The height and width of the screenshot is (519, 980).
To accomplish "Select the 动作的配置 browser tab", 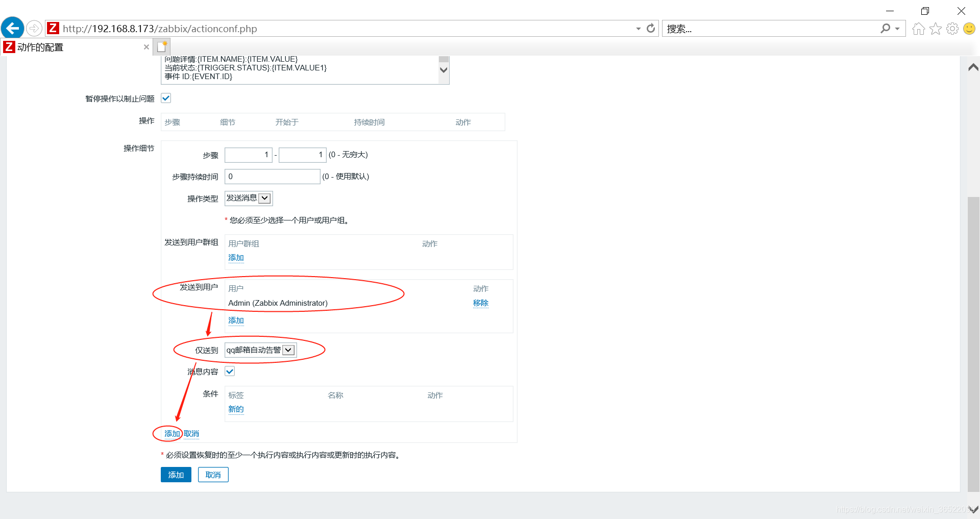I will [77, 47].
